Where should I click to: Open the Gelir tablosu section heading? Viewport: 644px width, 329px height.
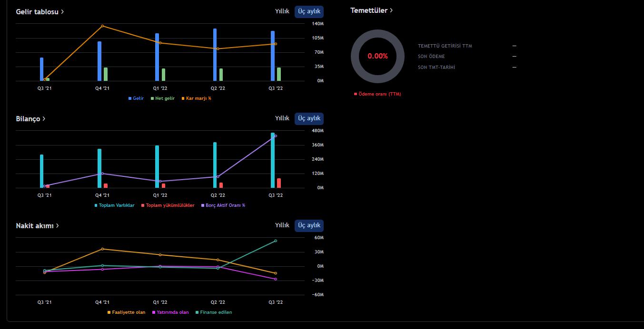(40, 11)
